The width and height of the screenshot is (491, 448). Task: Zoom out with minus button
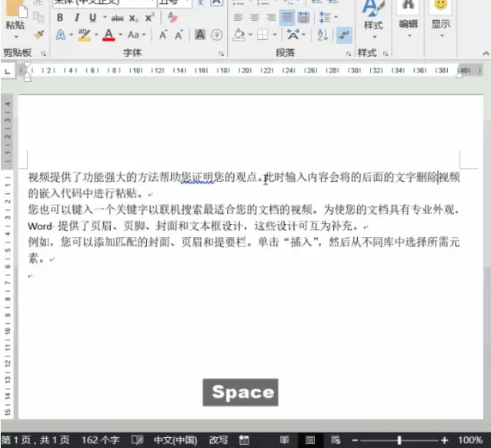pos(355,440)
